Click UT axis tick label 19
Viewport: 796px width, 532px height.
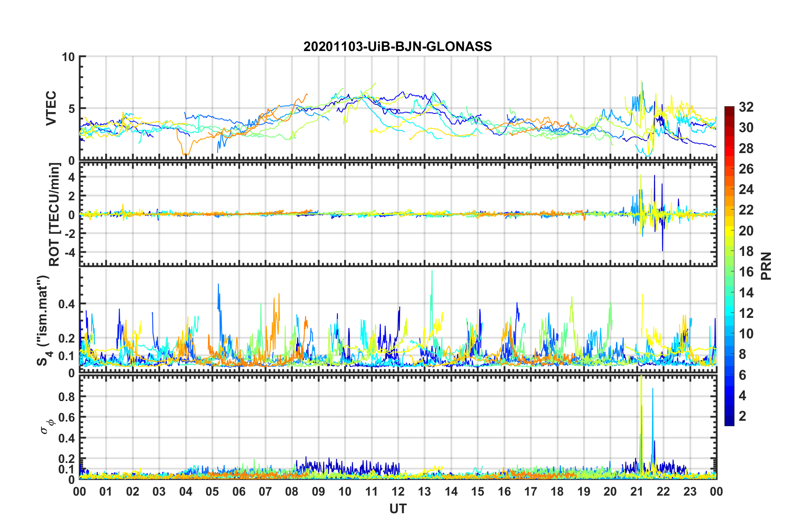click(x=584, y=491)
